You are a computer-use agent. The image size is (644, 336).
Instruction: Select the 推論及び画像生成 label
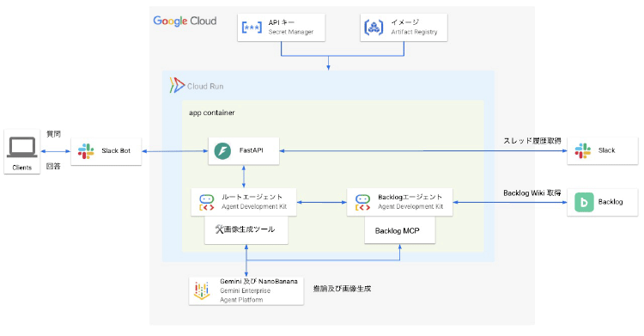click(x=342, y=289)
